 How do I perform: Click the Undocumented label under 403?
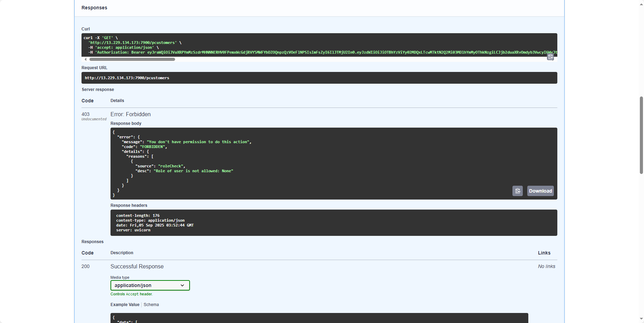94,119
